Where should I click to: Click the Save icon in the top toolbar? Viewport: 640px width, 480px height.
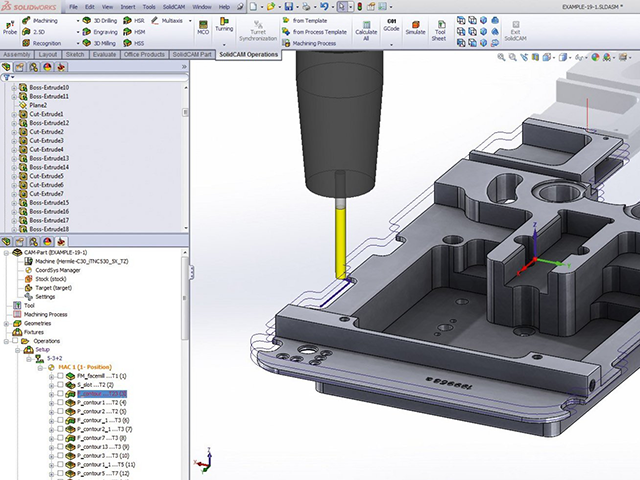click(x=289, y=7)
